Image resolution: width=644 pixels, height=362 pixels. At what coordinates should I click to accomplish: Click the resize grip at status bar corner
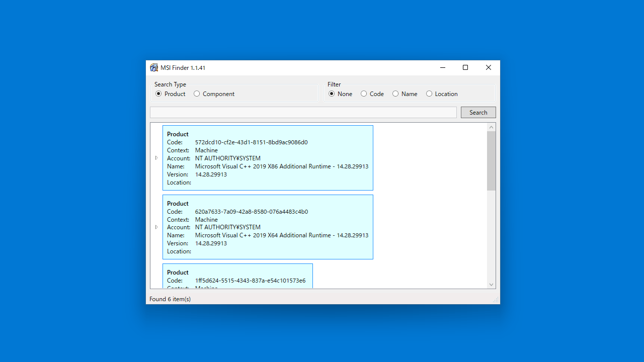tap(496, 300)
